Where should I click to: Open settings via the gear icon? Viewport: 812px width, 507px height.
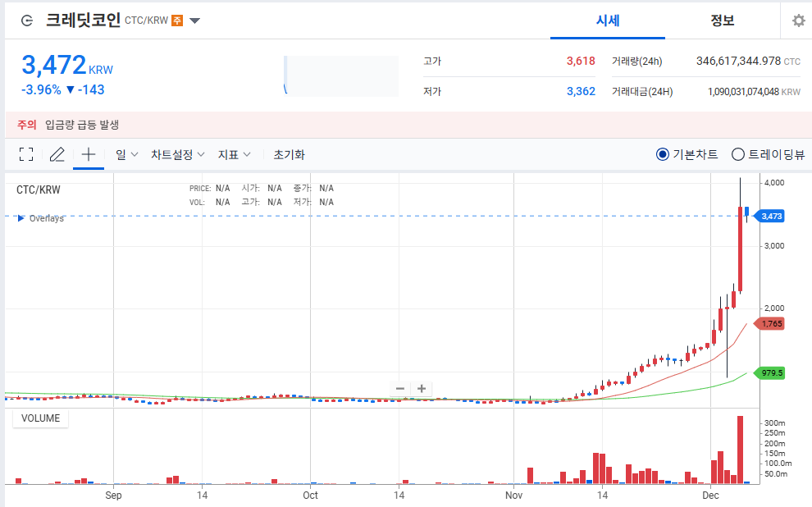(x=799, y=21)
